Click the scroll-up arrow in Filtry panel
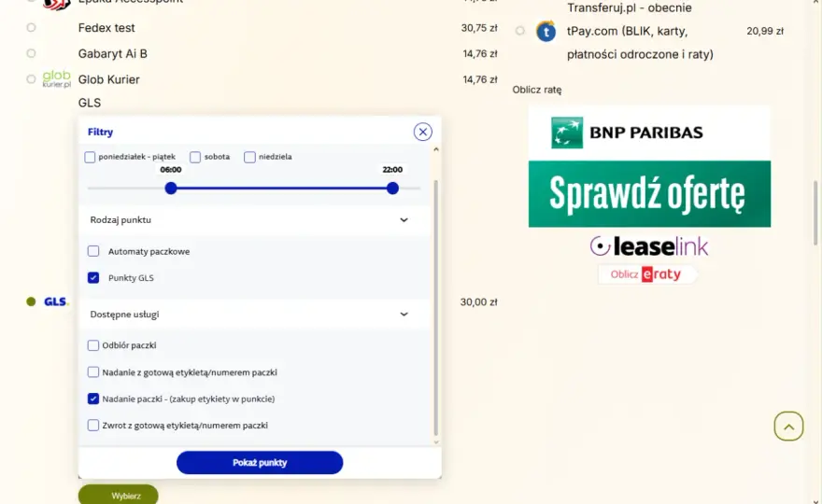 (435, 150)
